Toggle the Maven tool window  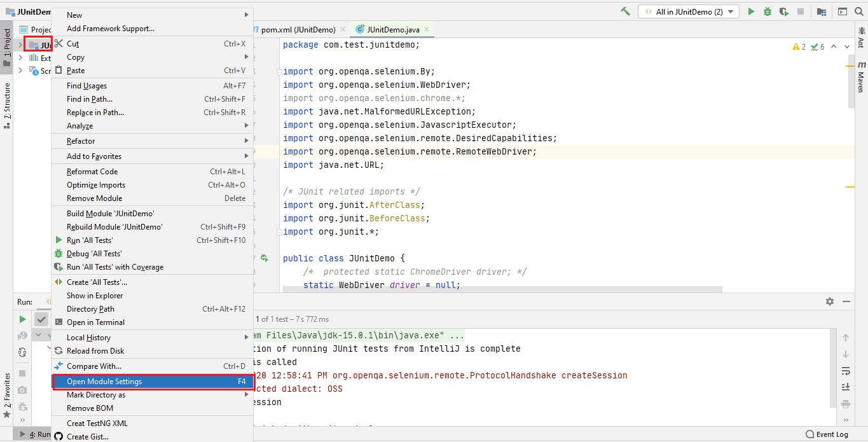tap(861, 76)
